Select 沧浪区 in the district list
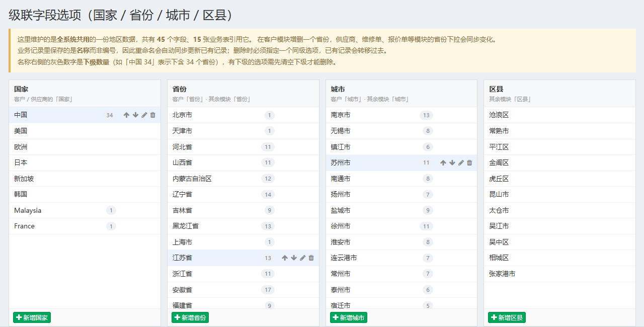 pyautogui.click(x=559, y=115)
